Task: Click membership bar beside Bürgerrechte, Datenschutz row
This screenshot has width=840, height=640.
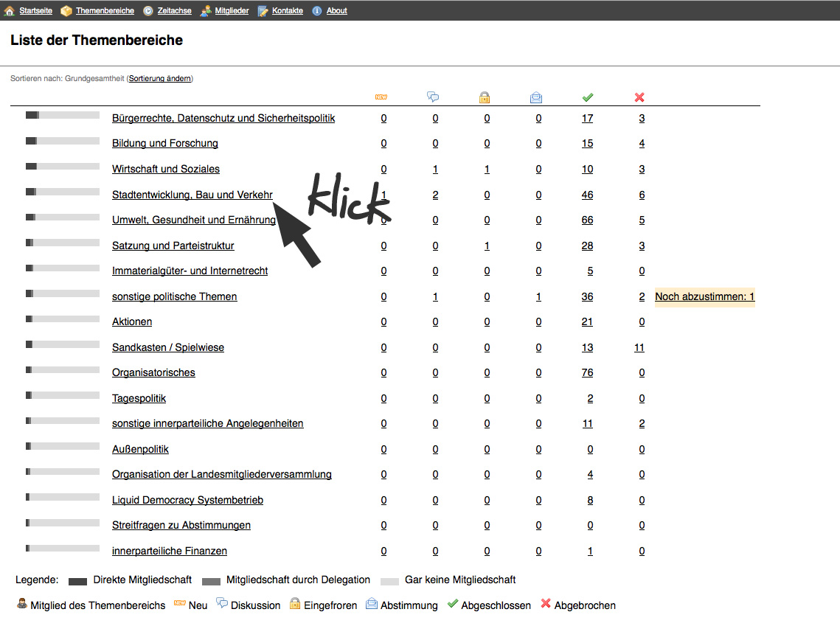Action: click(x=63, y=115)
